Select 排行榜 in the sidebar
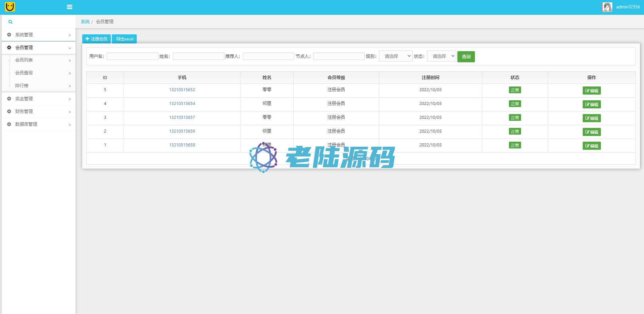 click(22, 86)
